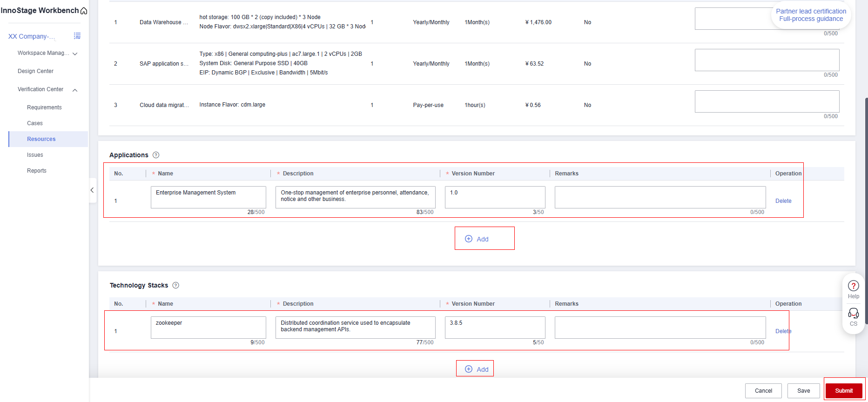Click the Data Warehouse resource name cell
Image resolution: width=868 pixels, height=402 pixels.
pyautogui.click(x=164, y=22)
